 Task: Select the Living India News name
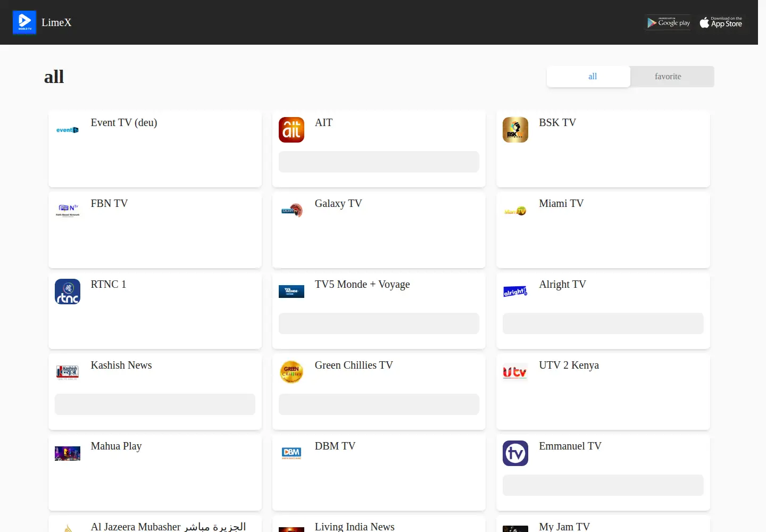(x=355, y=526)
